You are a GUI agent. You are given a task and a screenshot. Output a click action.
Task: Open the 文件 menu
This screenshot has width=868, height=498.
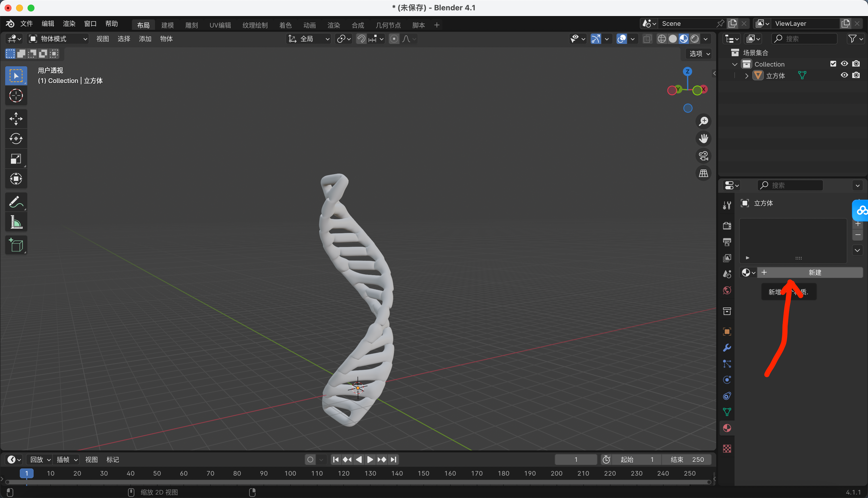point(26,24)
